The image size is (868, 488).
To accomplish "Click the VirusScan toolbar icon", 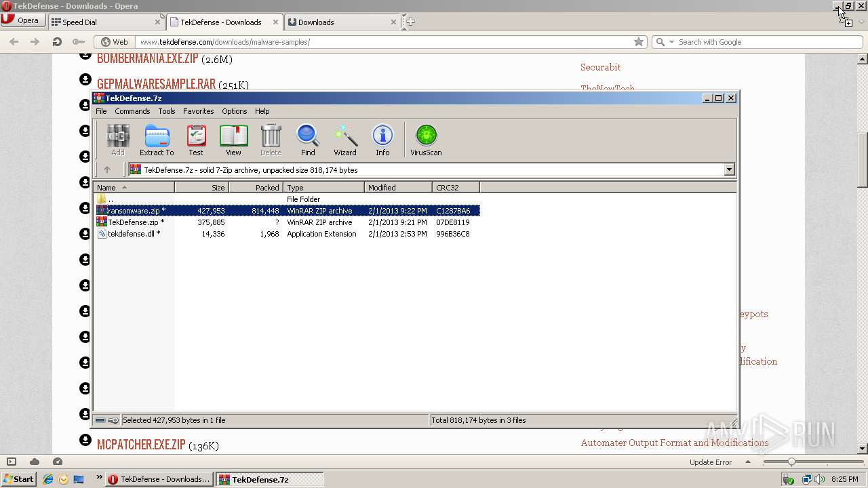I will pos(426,140).
